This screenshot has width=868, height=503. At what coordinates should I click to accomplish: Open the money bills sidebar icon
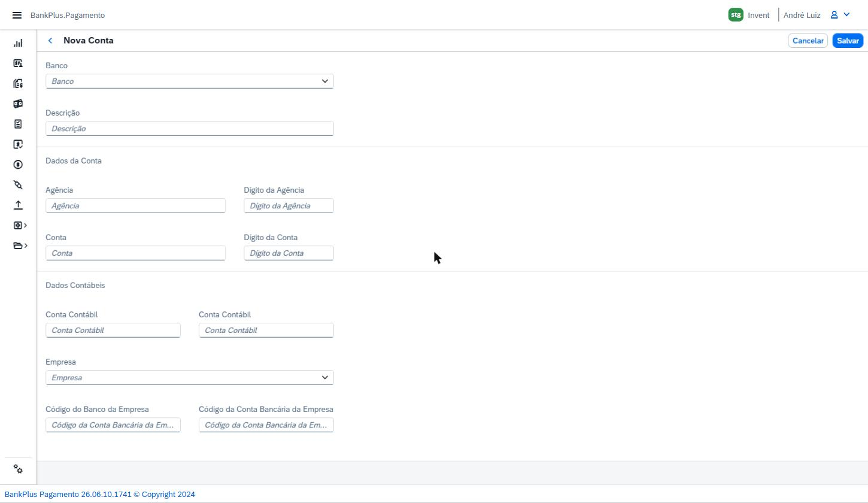(x=18, y=104)
